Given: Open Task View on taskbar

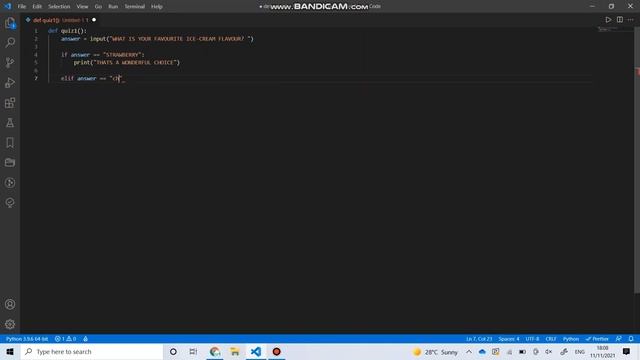Looking at the screenshot, I should [x=193, y=351].
